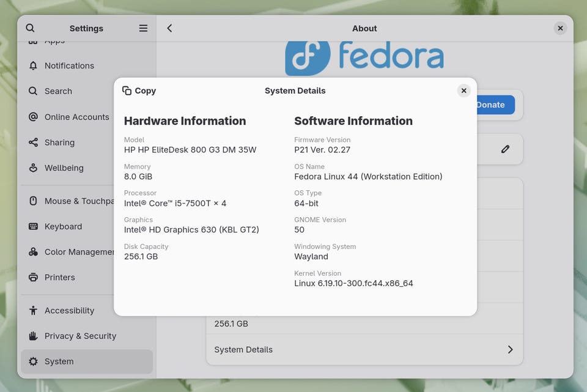Click the Online Accounts at-sign icon
587x392 pixels.
[33, 117]
